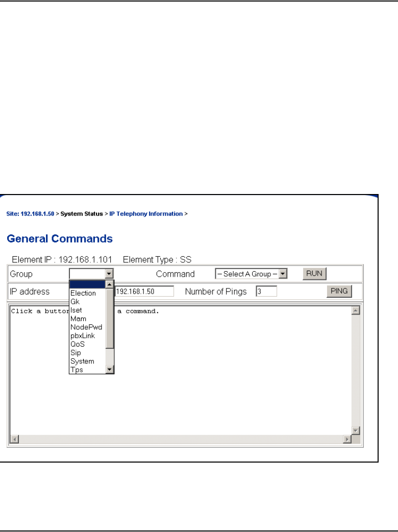Click the output area scroll right arrow

tap(347, 440)
